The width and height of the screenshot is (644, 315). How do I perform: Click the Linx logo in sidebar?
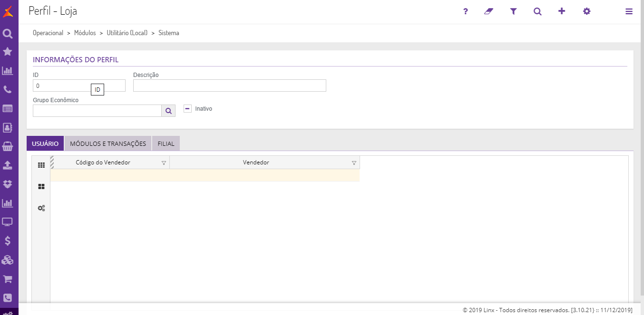[8, 11]
